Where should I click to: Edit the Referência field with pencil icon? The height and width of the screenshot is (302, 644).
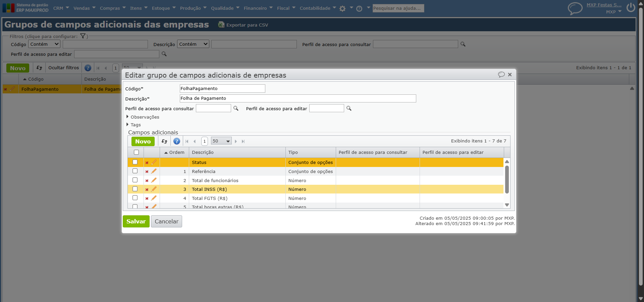pos(154,171)
